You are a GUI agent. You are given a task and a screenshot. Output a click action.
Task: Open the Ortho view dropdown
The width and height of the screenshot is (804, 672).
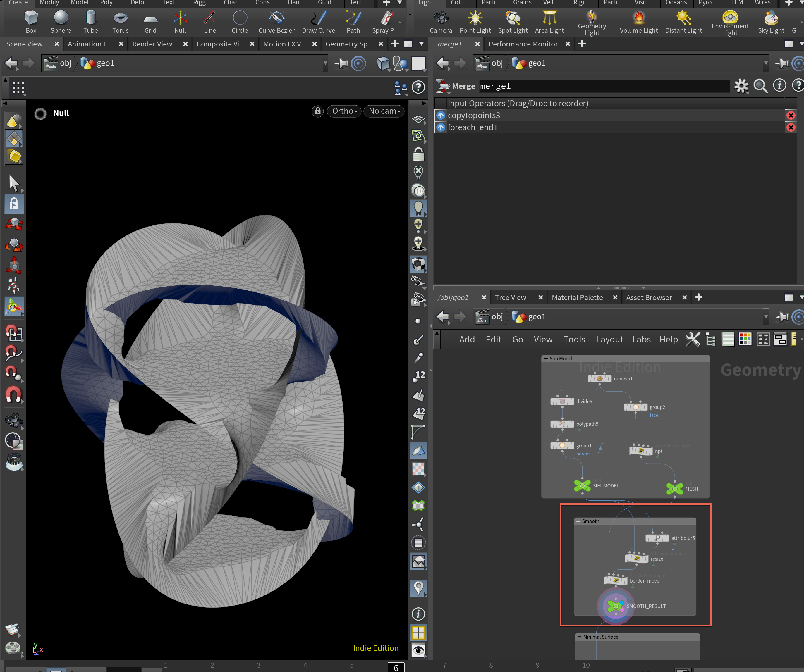pyautogui.click(x=344, y=111)
